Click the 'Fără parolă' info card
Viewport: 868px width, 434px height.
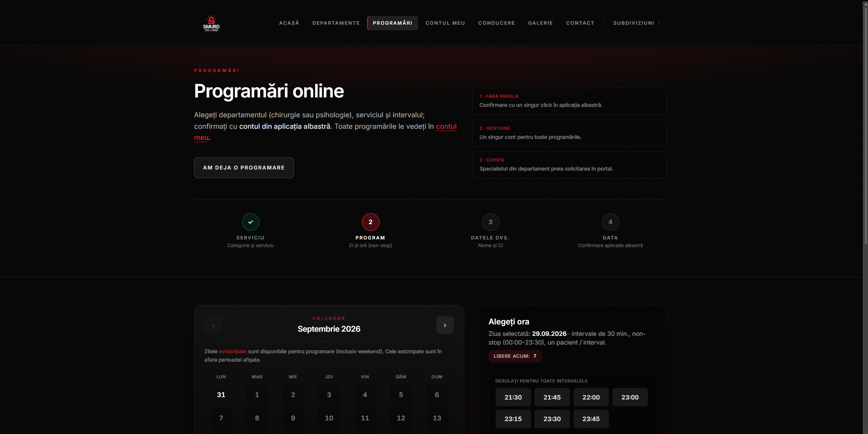pyautogui.click(x=569, y=101)
